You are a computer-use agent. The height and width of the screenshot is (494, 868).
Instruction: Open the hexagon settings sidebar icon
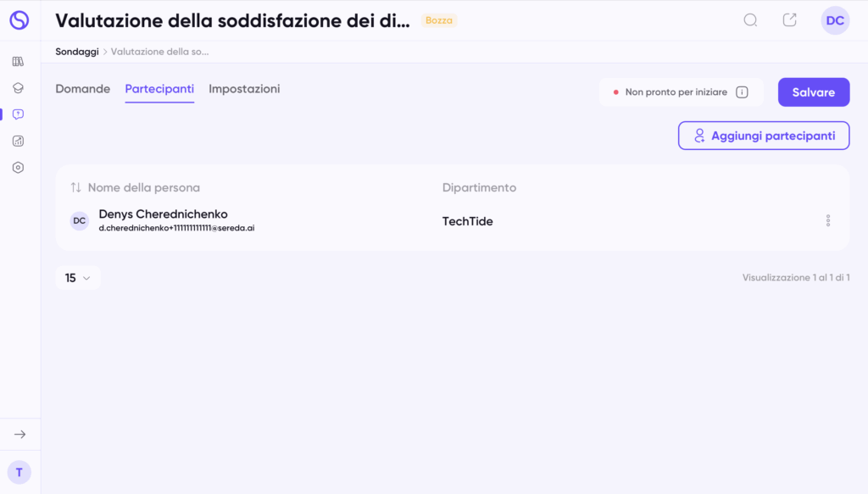pos(19,168)
